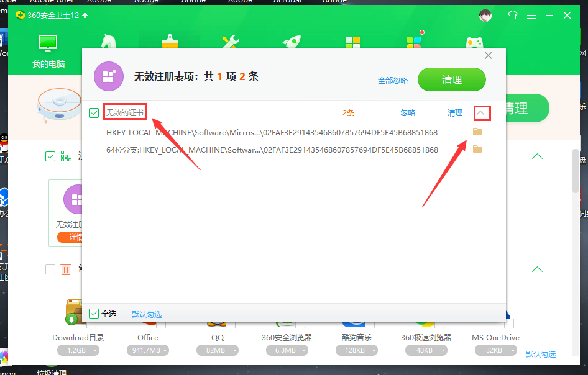Collapse the 无效的证书 list chevron

[480, 112]
